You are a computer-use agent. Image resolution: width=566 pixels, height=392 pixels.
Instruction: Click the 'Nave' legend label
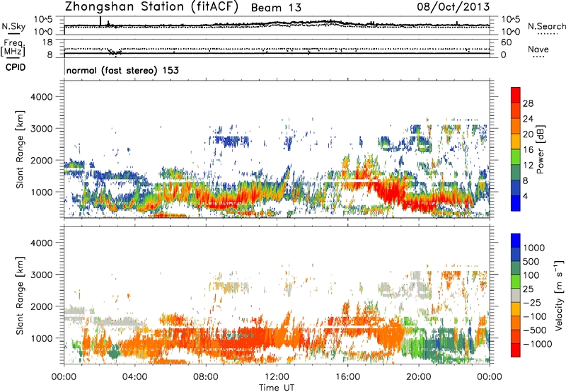[538, 49]
